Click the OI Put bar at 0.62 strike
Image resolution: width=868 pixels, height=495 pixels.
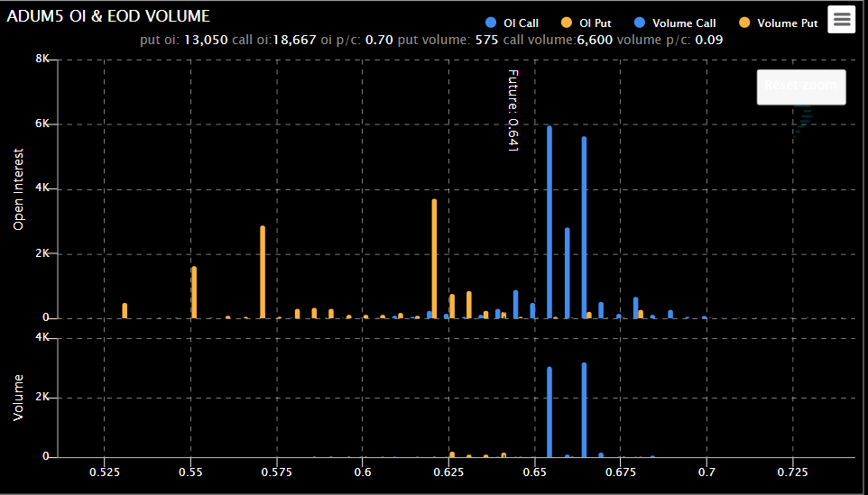(x=434, y=259)
